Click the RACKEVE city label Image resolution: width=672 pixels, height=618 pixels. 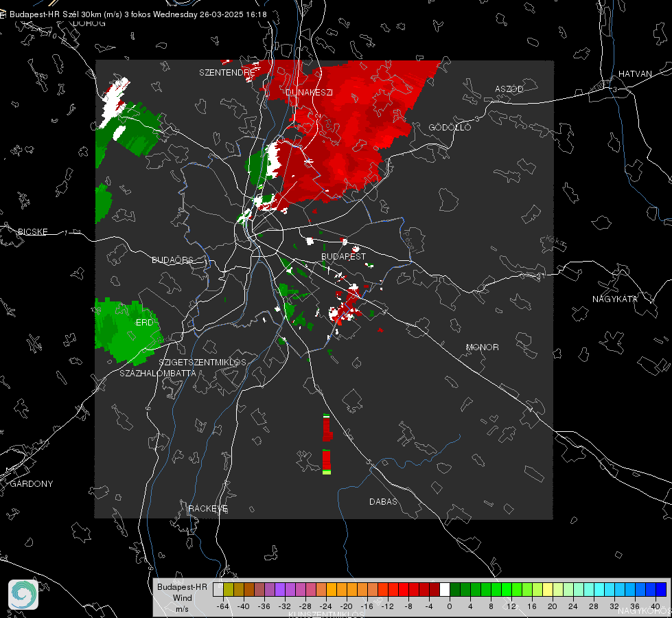tap(208, 509)
